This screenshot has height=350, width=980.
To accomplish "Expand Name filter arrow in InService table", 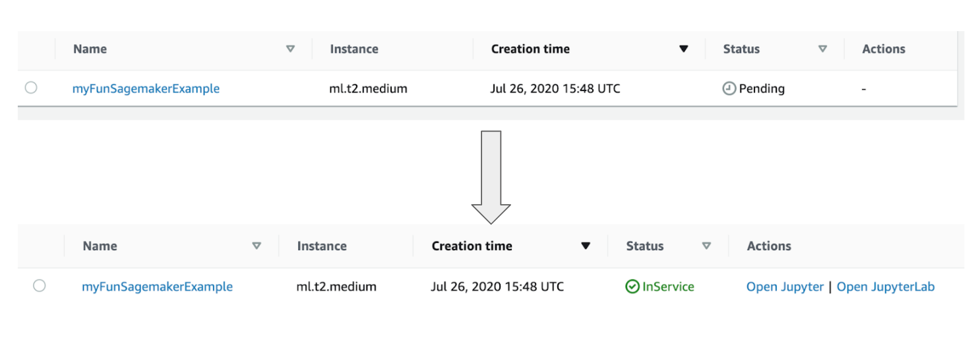I will pyautogui.click(x=257, y=246).
